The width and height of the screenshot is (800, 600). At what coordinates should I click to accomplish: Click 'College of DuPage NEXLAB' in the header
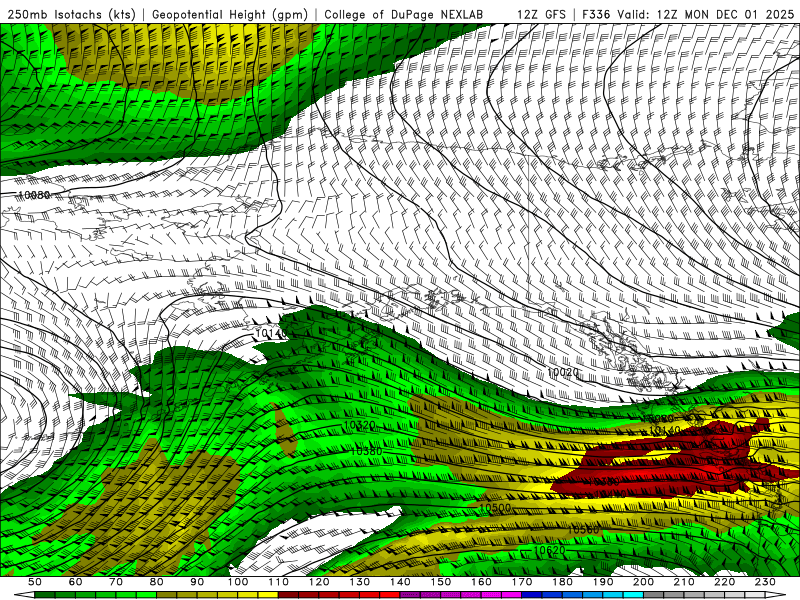[404, 14]
